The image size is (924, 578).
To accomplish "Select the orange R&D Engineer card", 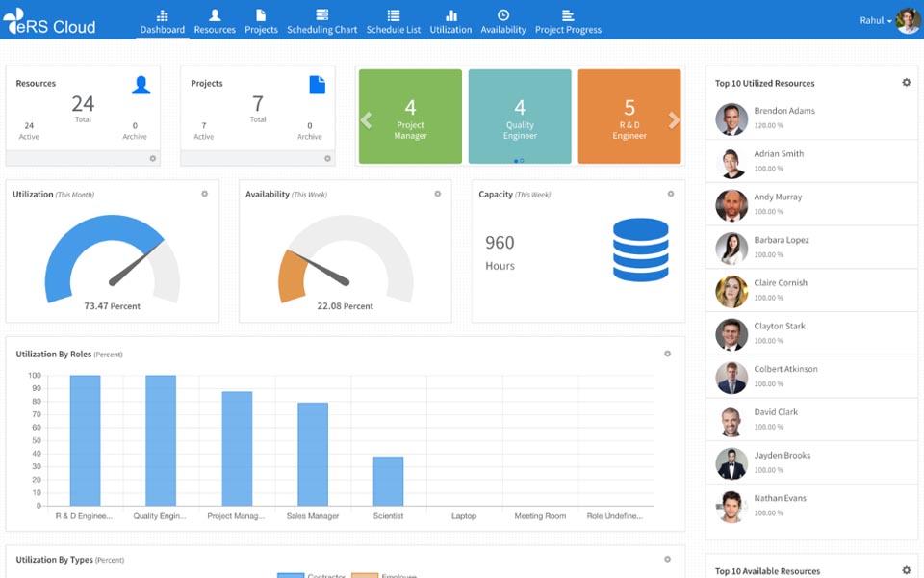I will click(629, 117).
